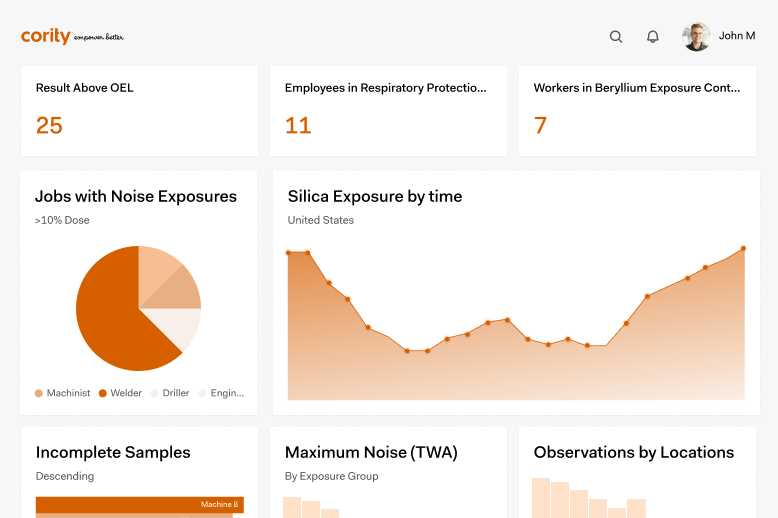778x518 pixels.
Task: Open the Result Above OEL card
Action: tap(85, 88)
